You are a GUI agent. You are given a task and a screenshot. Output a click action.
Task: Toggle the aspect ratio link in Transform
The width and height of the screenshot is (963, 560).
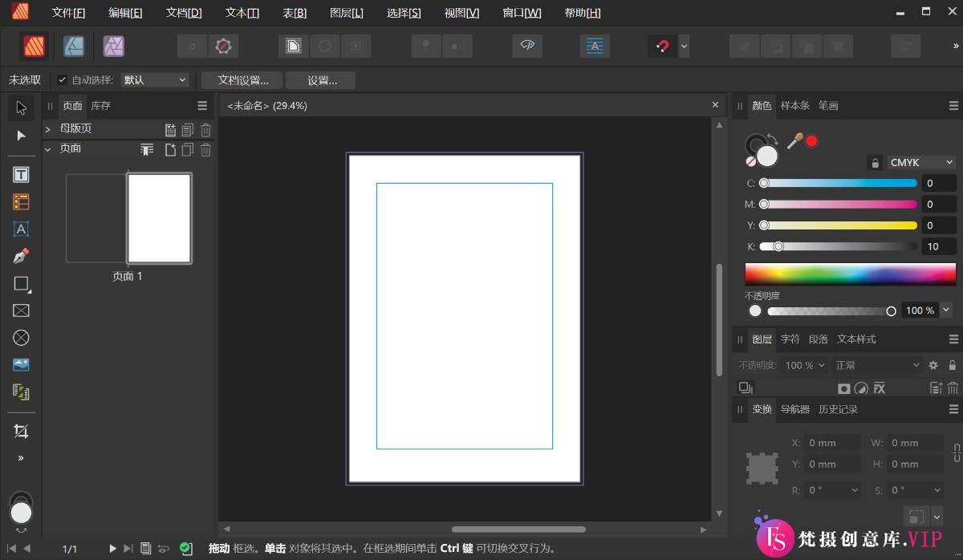point(956,452)
